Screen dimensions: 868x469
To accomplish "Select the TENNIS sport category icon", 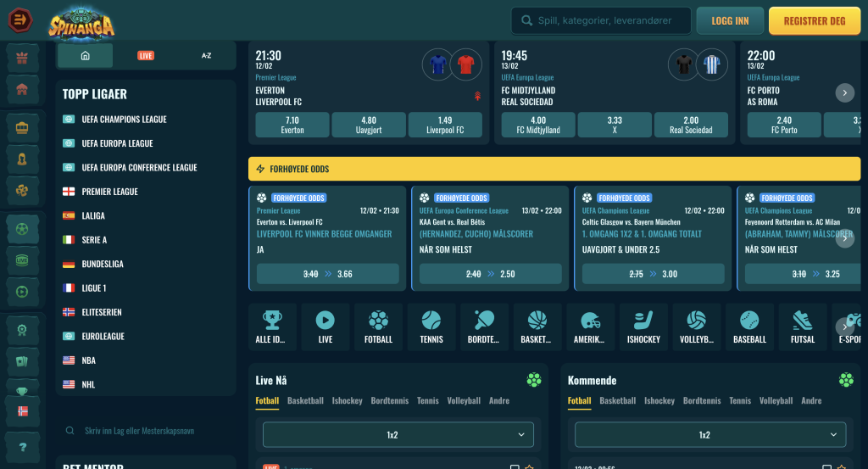I will pos(431,327).
